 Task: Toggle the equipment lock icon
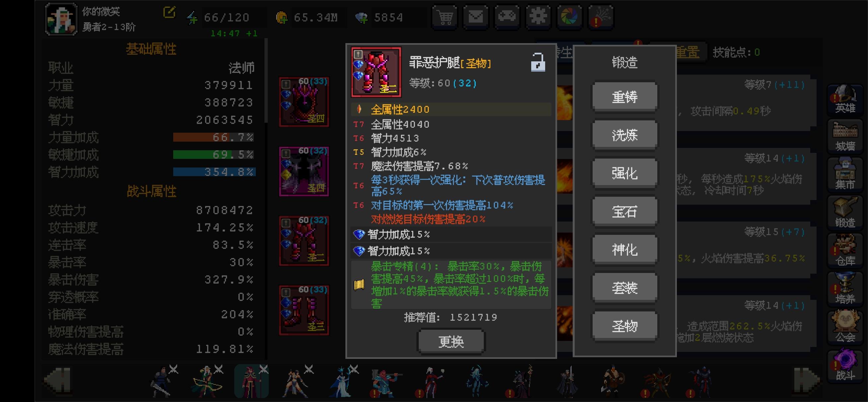point(538,62)
